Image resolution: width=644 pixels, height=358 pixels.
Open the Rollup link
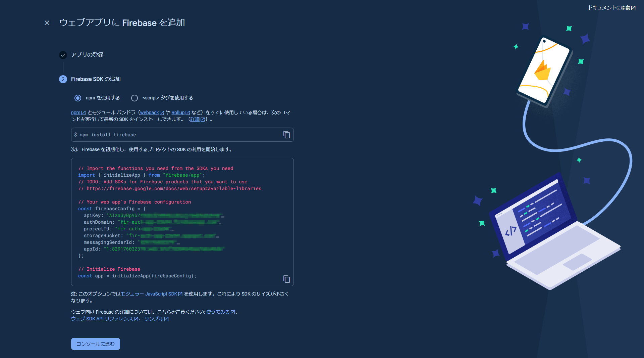coord(178,113)
